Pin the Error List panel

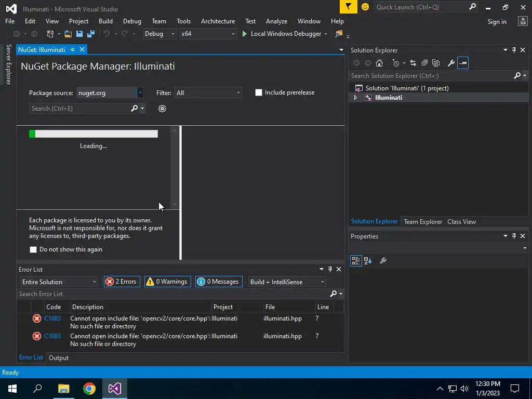[330, 269]
